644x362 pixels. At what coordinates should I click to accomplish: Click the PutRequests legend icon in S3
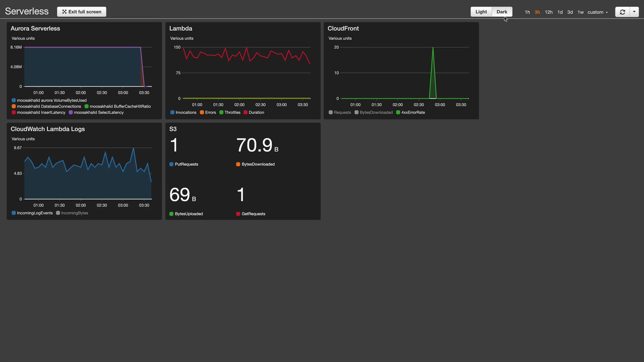(171, 164)
